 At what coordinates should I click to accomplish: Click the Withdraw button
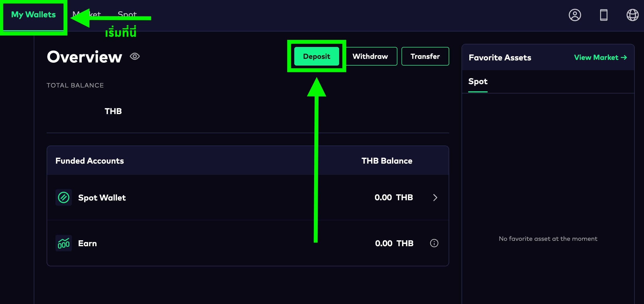click(x=370, y=56)
